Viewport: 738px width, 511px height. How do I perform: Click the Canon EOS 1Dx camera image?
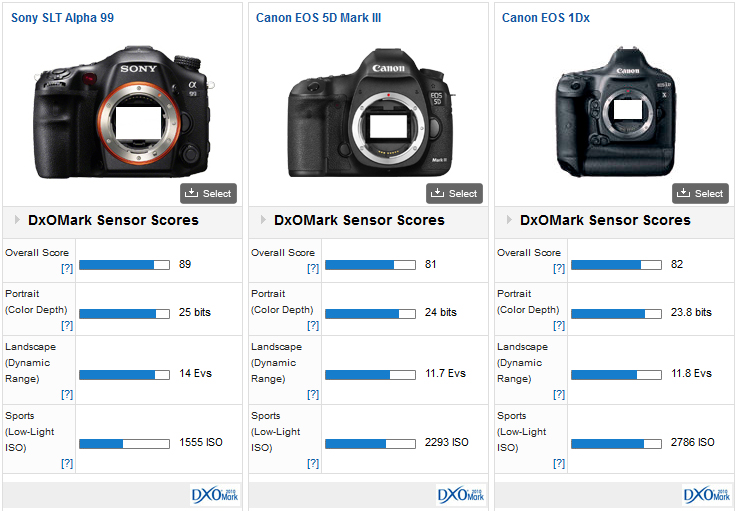click(615, 112)
